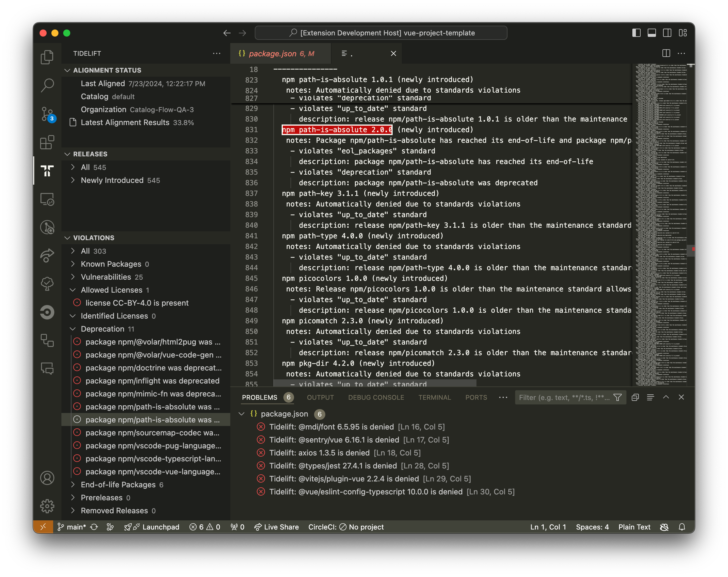
Task: Close the bottom panel
Action: click(681, 397)
